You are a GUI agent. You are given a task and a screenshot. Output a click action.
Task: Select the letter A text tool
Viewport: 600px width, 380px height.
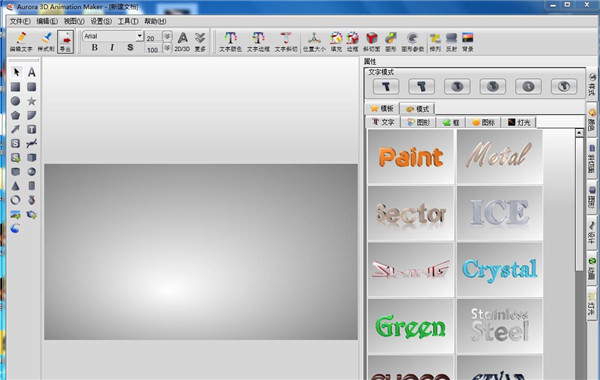point(32,72)
